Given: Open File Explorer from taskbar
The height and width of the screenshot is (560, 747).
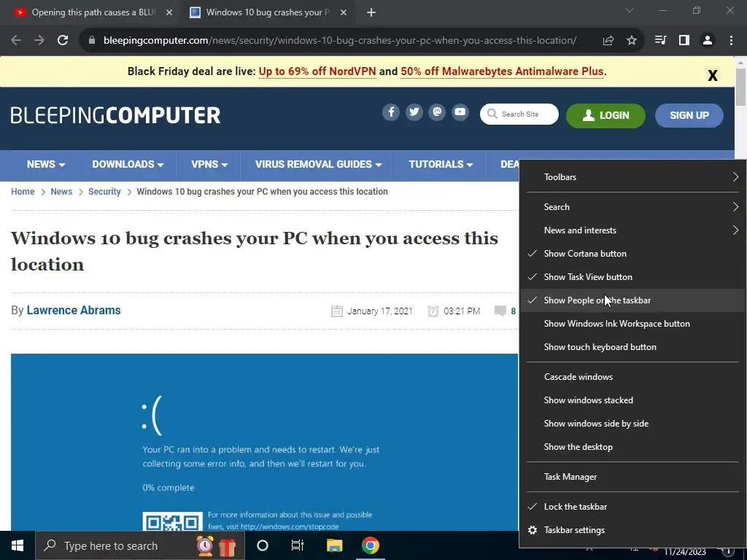Looking at the screenshot, I should point(334,545).
